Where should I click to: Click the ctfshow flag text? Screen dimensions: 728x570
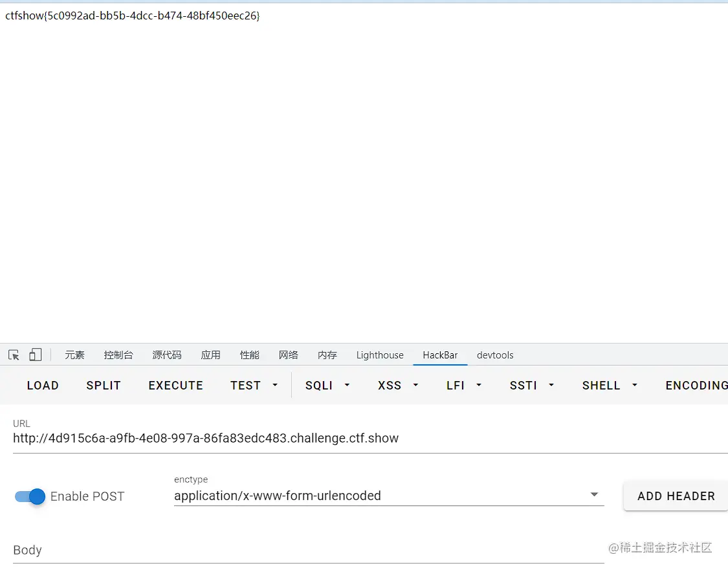point(132,16)
